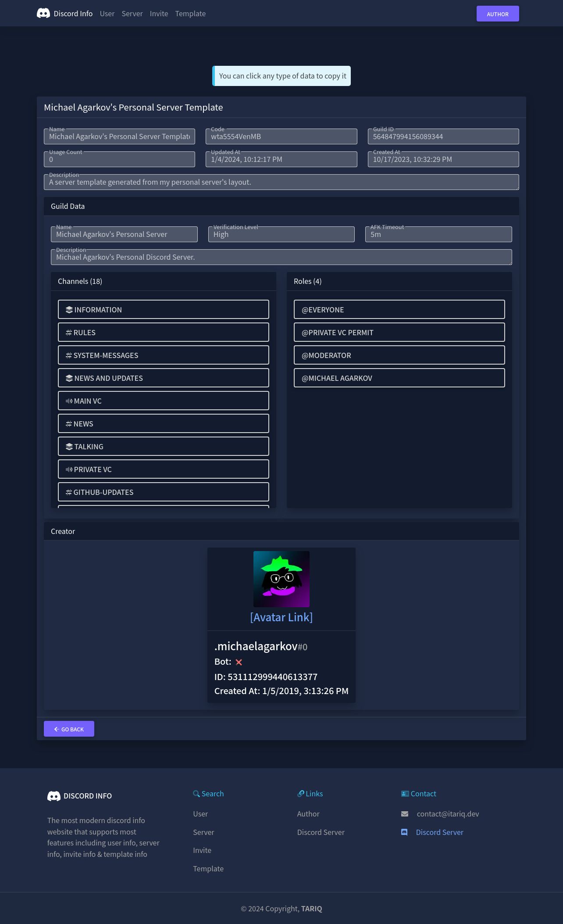Open Server link in footer Search
The width and height of the screenshot is (563, 924).
pos(203,832)
